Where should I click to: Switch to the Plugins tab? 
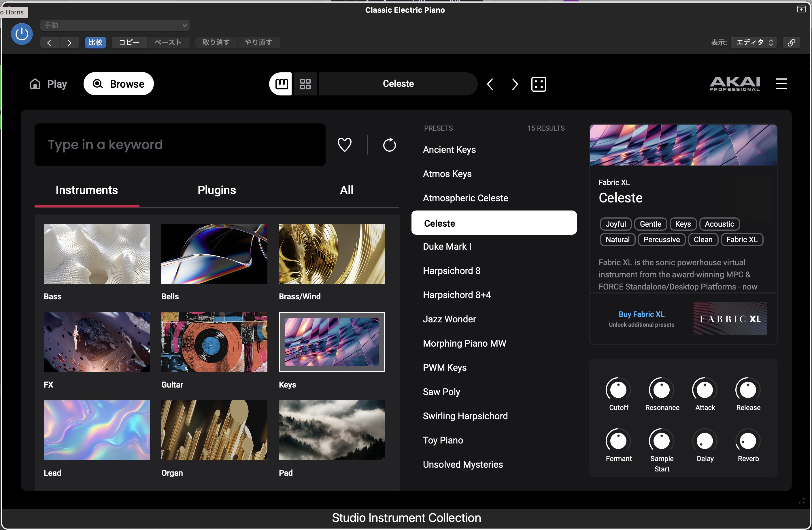pos(217,190)
